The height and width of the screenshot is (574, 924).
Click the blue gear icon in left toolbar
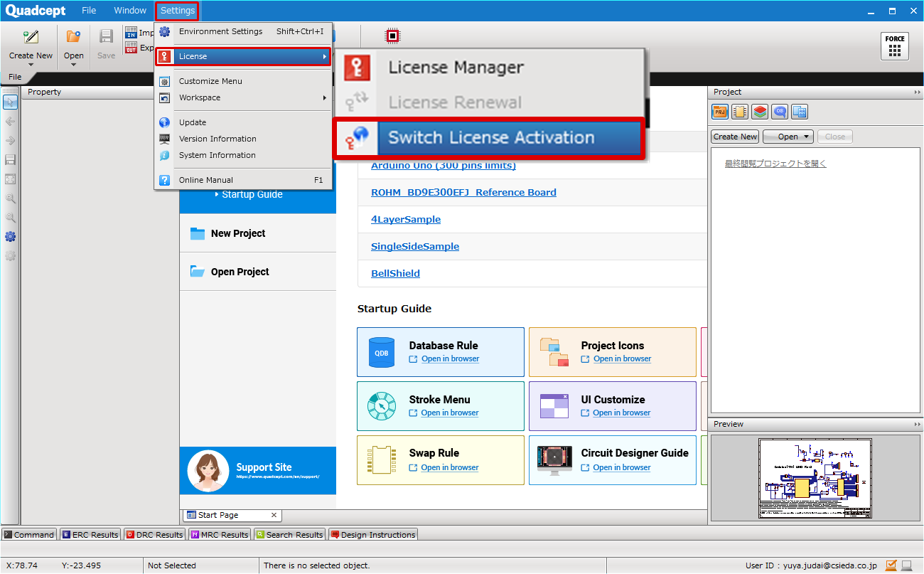[x=10, y=237]
